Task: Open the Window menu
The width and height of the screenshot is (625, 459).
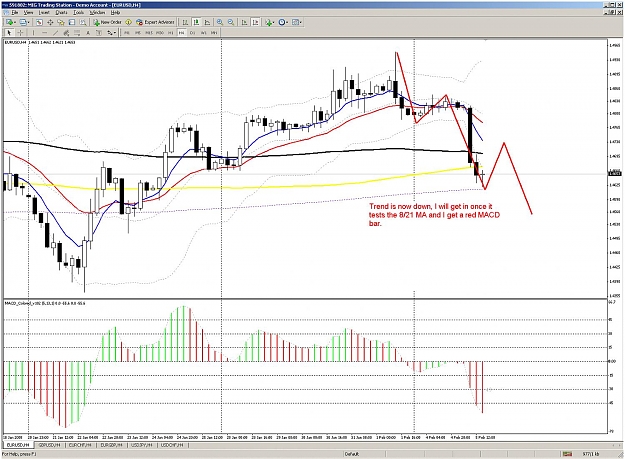Action: (97, 12)
